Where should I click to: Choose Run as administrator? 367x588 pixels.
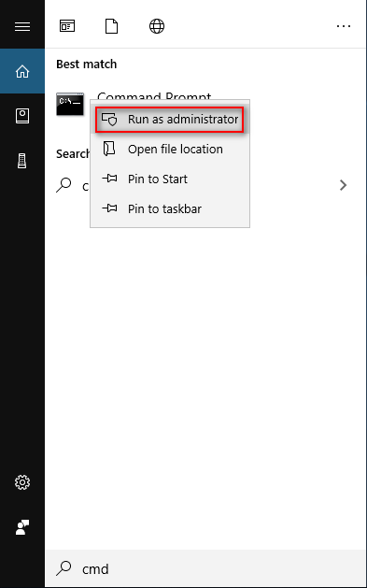(x=170, y=120)
